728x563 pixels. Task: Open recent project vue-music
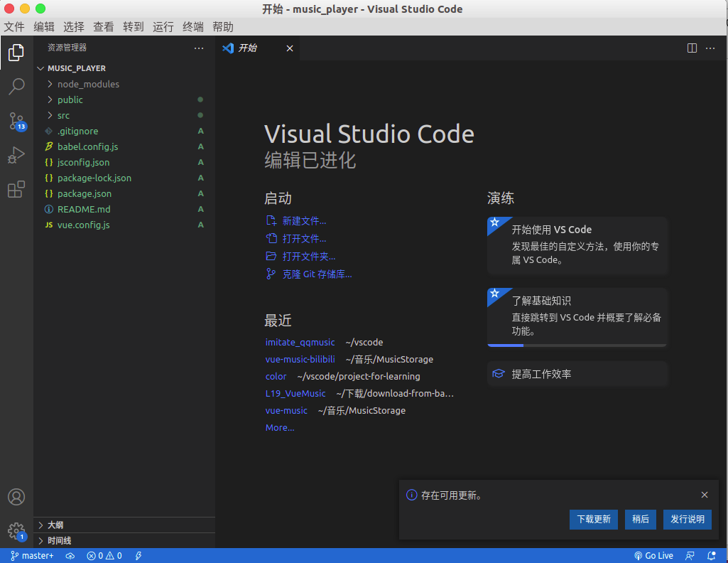286,411
